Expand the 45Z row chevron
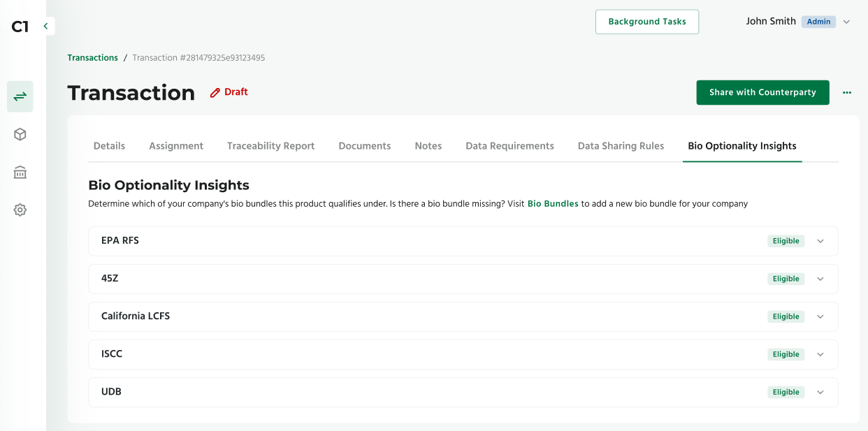The image size is (868, 431). 820,279
